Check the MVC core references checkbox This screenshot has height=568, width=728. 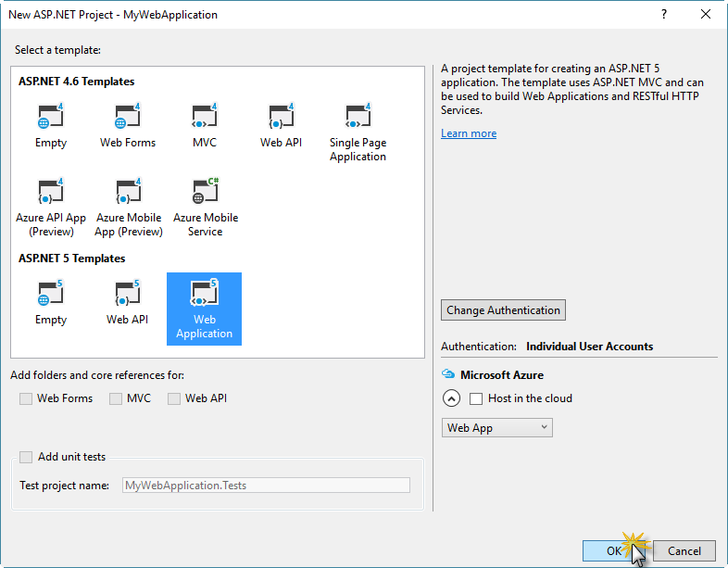[116, 398]
